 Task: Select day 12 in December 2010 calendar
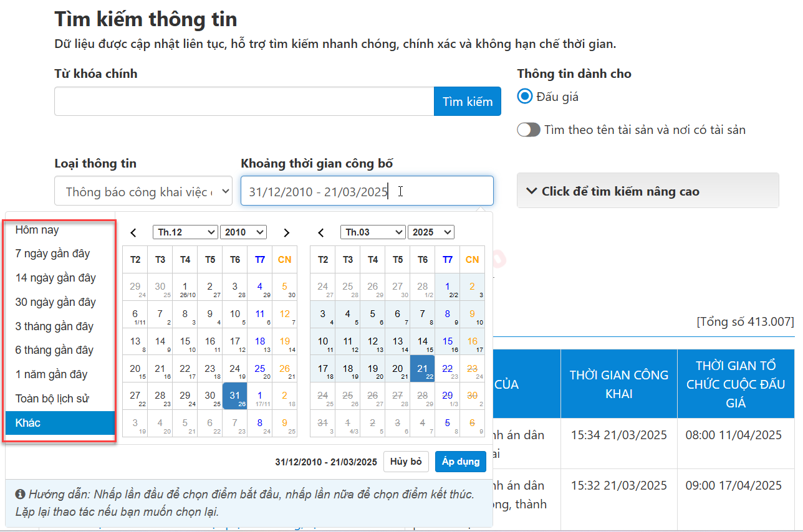pos(285,315)
